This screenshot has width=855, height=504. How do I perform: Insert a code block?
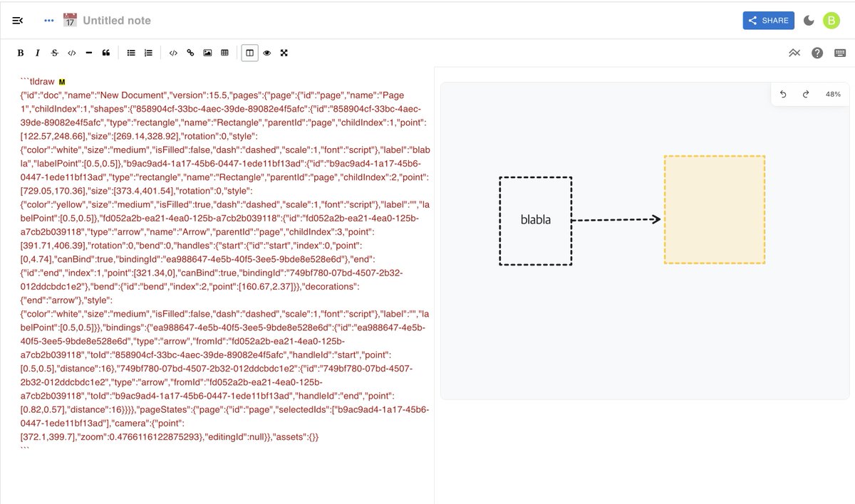tap(173, 53)
